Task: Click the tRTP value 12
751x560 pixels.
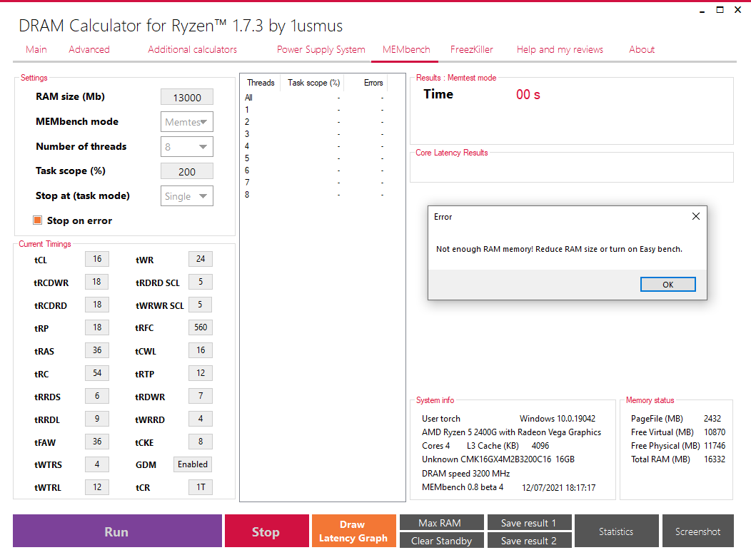Action: (x=201, y=373)
